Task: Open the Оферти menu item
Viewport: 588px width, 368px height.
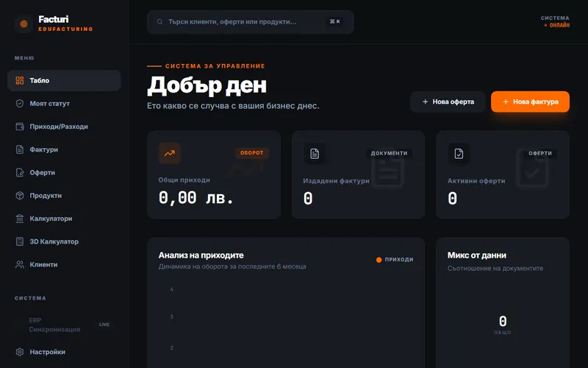Action: click(x=64, y=173)
